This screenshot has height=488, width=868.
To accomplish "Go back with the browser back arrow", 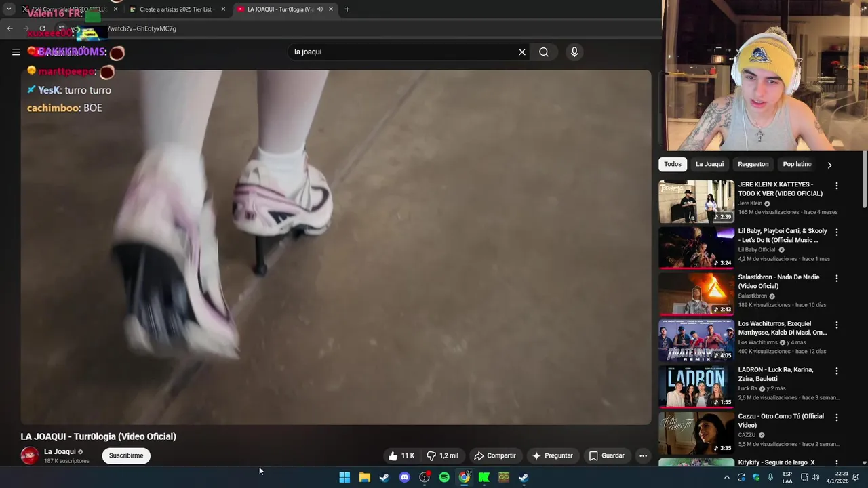I will click(x=9, y=28).
